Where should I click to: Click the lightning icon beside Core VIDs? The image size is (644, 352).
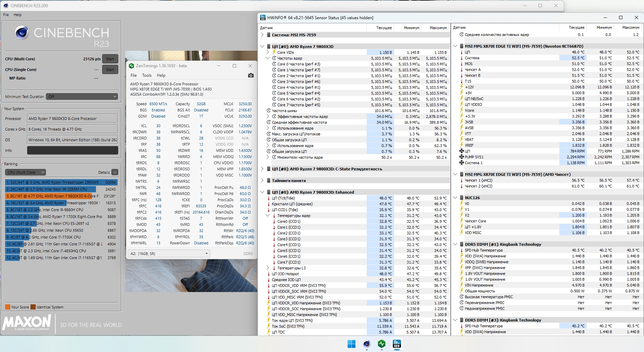coord(274,52)
